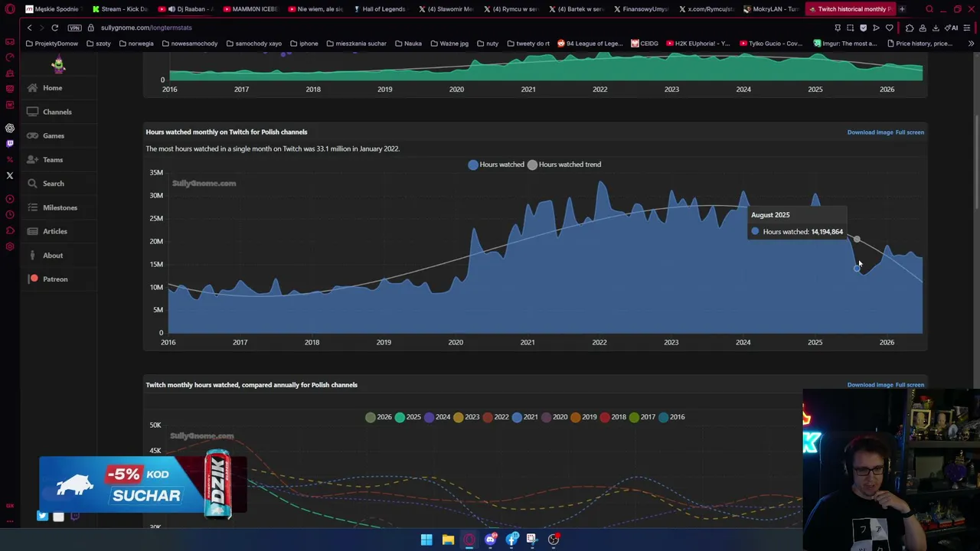Open ChatGPT from the Opera sidebar

tap(10, 128)
